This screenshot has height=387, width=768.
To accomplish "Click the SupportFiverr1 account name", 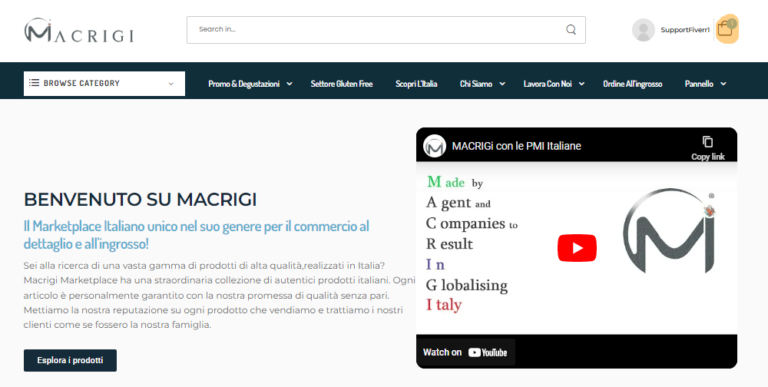I will [x=685, y=30].
